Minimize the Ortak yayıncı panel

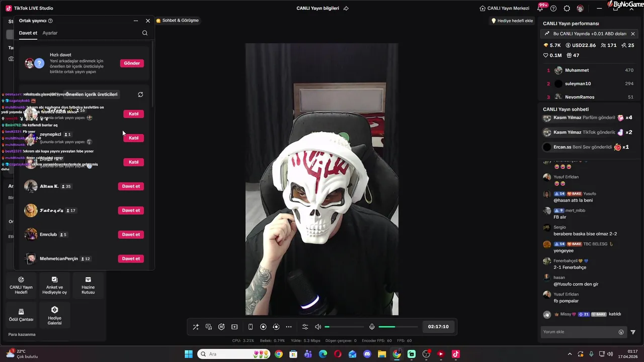pos(135,21)
